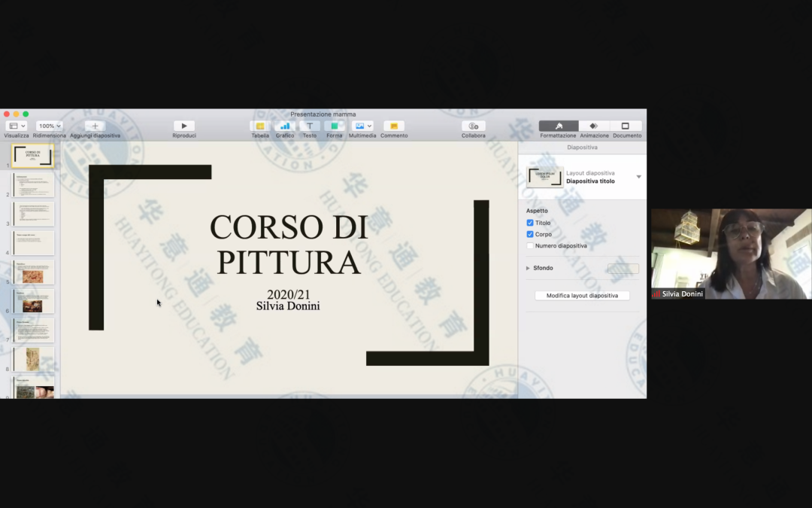
Task: Select slide 1 thumbnail in navigator
Action: pos(32,156)
